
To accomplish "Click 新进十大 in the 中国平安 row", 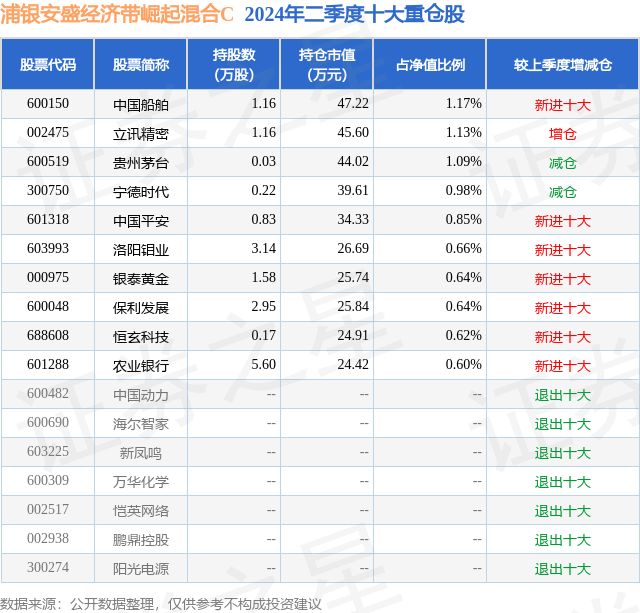I will (x=562, y=221).
